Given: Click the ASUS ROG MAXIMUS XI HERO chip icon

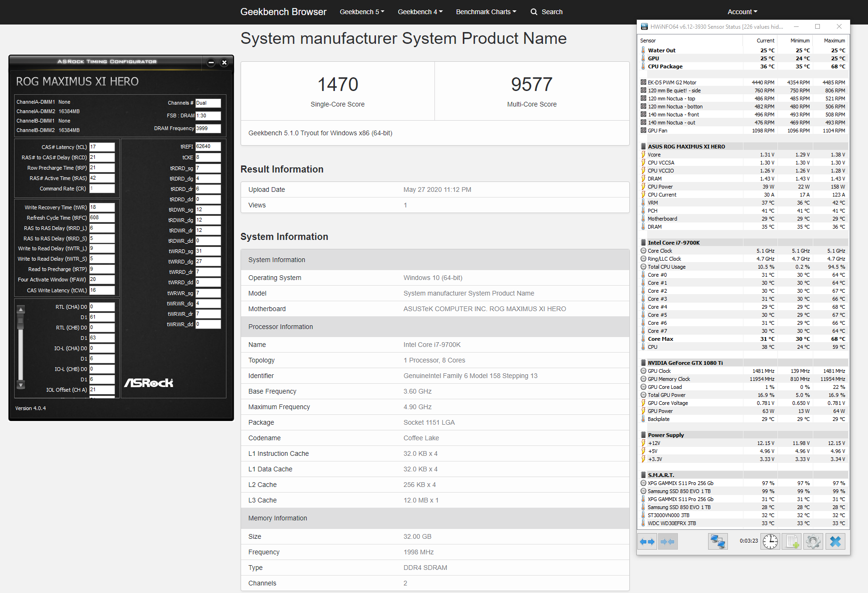Looking at the screenshot, I should [643, 147].
